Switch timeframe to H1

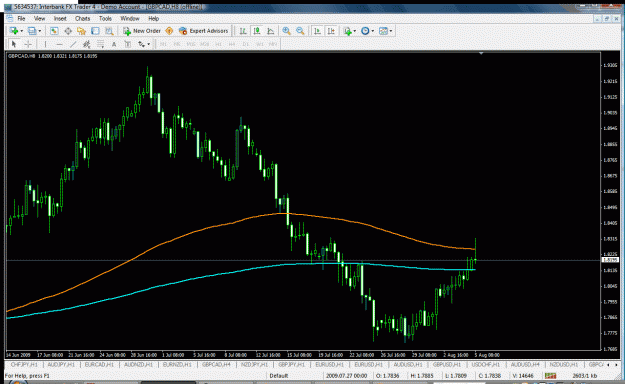click(218, 44)
